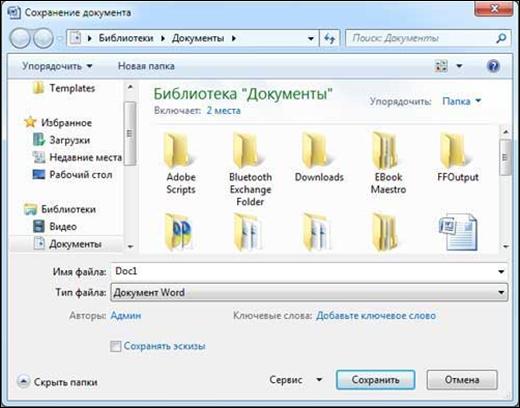Select Библиотеки in navigation pane

(60, 209)
